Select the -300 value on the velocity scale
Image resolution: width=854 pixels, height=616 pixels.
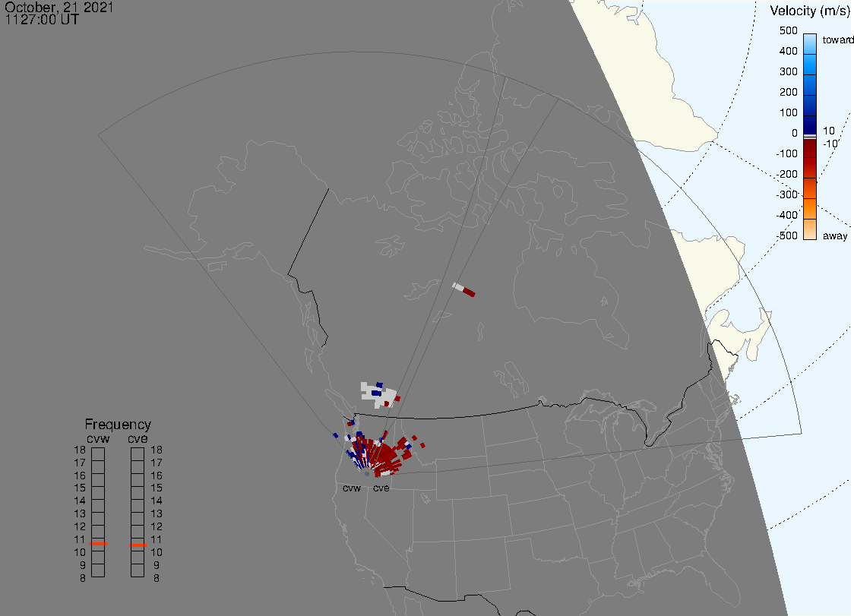click(x=786, y=194)
